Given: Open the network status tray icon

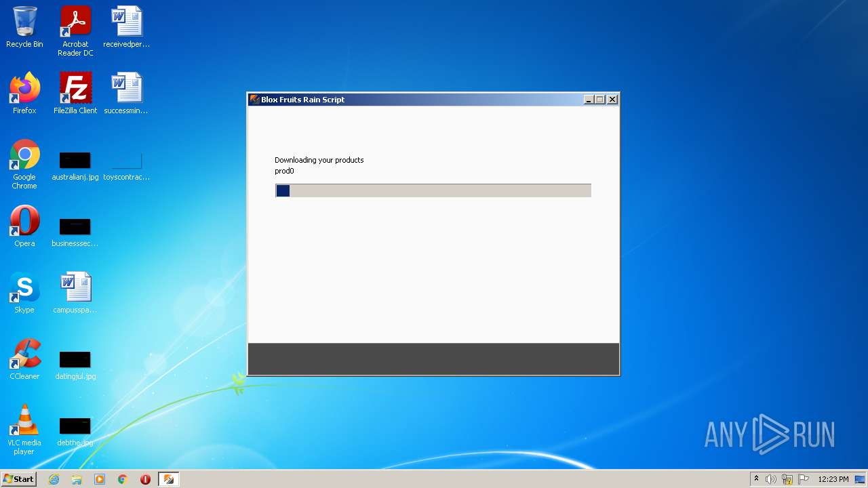Looking at the screenshot, I should [787, 479].
